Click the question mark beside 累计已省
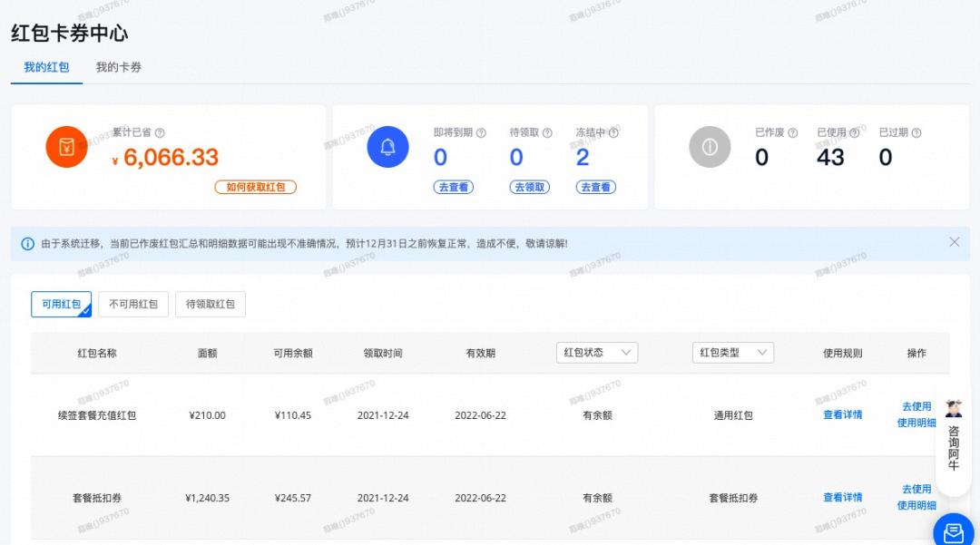 tap(160, 132)
